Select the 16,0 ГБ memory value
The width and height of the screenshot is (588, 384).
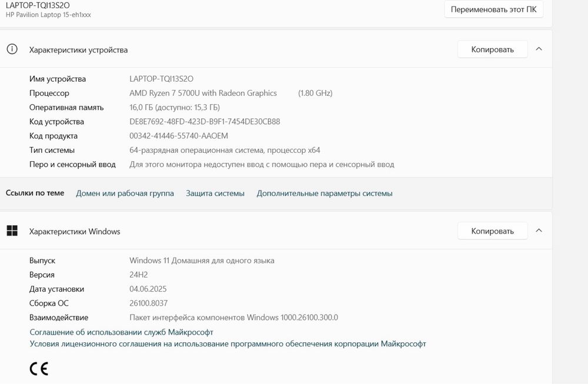(175, 107)
